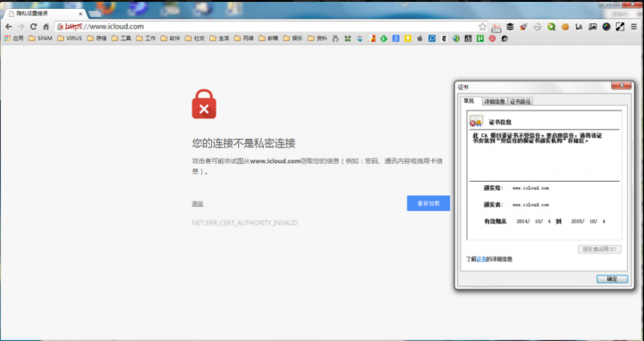Open the home page via house icon

point(46,27)
